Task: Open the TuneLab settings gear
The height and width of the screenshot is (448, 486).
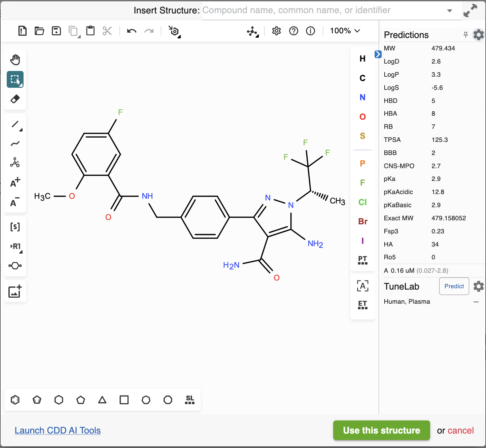Action: pyautogui.click(x=479, y=286)
